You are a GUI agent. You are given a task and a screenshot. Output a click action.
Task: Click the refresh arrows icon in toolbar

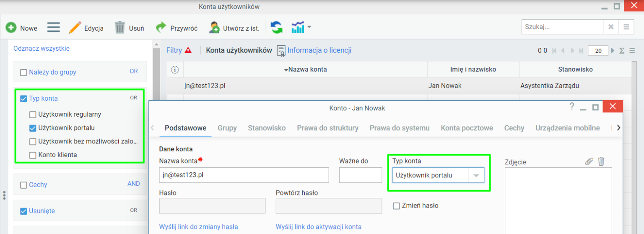coord(276,28)
